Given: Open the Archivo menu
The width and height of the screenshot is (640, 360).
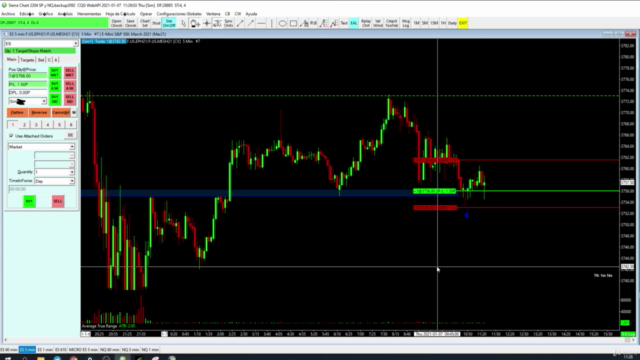Looking at the screenshot, I should point(8,14).
